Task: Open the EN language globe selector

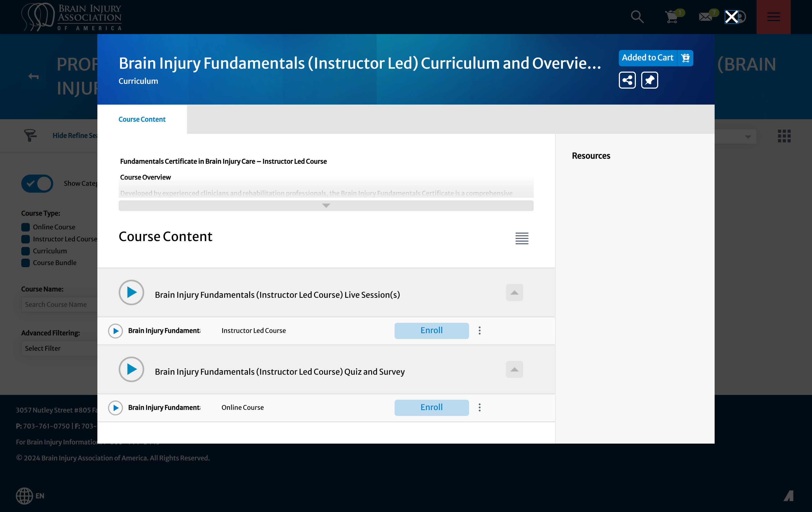Action: (x=30, y=496)
